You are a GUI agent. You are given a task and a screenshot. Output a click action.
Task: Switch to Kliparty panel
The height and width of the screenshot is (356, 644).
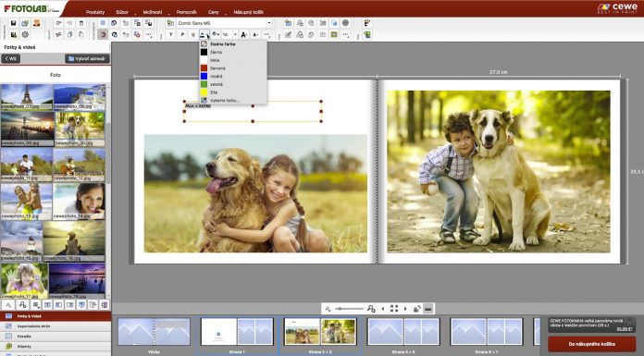tap(56, 346)
